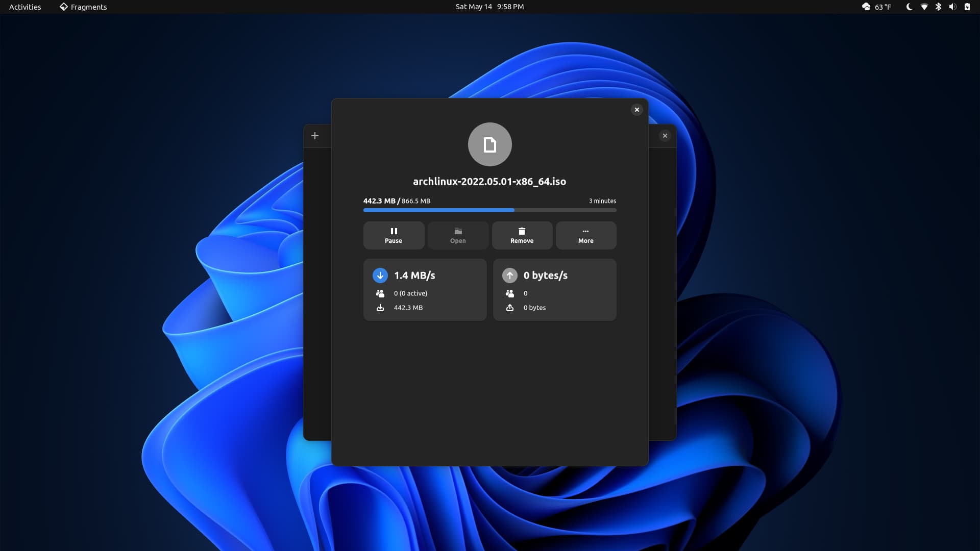The height and width of the screenshot is (551, 980).
Task: Click the night light moon icon
Action: (909, 7)
